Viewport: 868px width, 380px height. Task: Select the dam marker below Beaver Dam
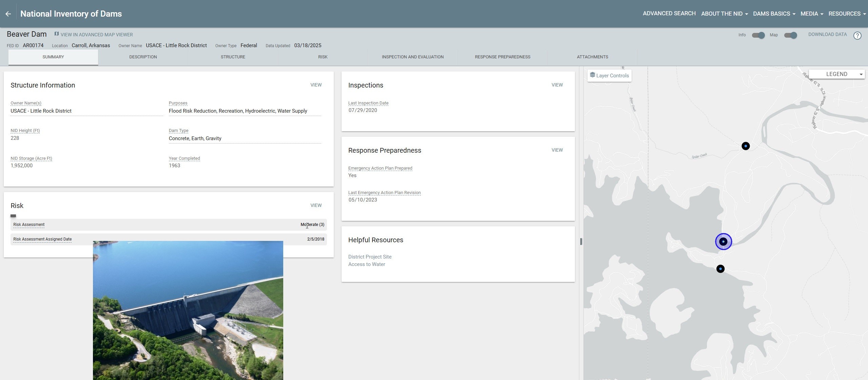click(720, 269)
